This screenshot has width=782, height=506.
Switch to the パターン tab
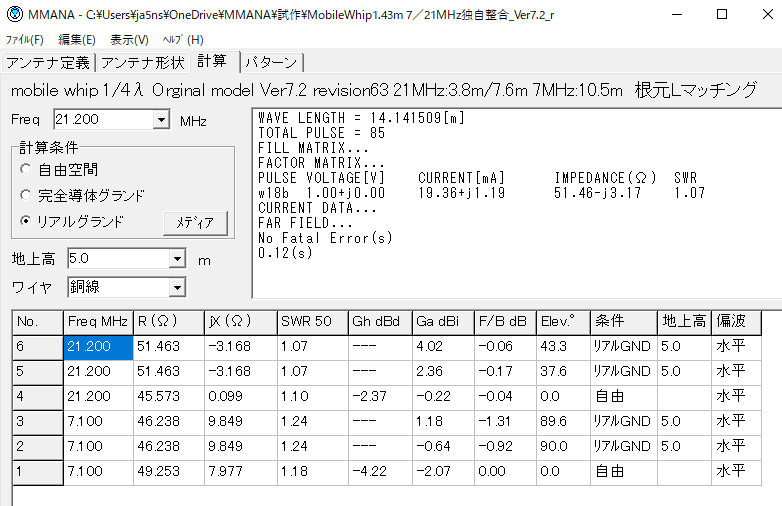point(271,63)
